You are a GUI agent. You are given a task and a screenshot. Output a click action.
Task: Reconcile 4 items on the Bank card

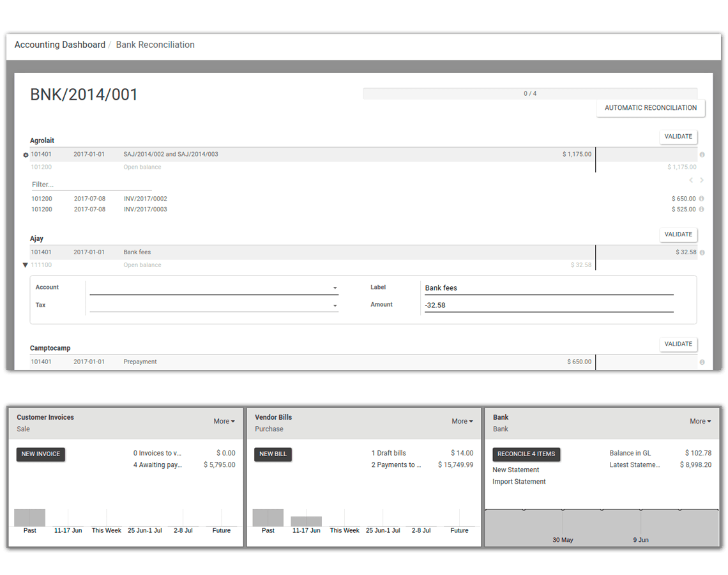(526, 454)
